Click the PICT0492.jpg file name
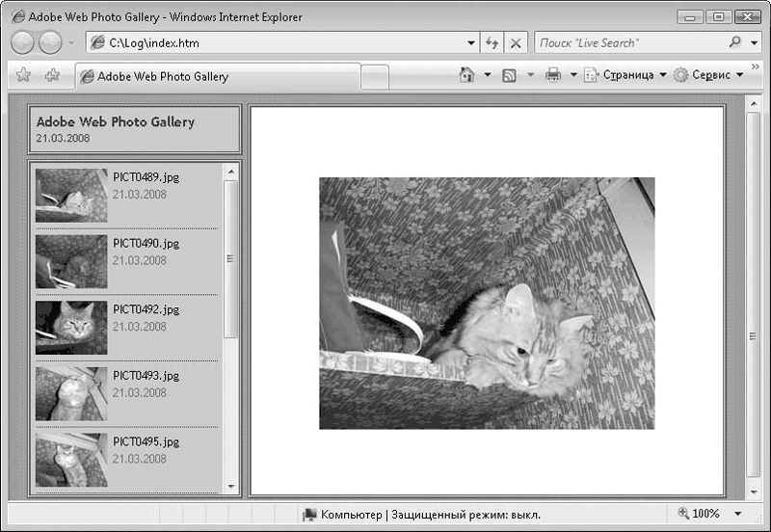 146,309
